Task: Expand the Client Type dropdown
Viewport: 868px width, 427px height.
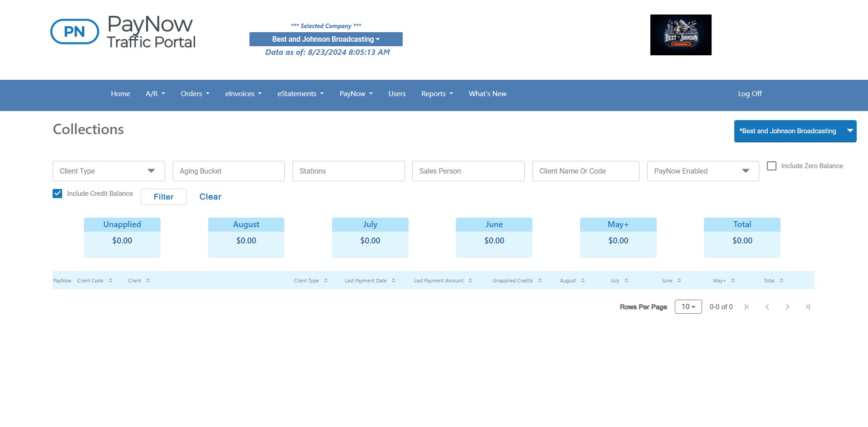Action: [108, 171]
